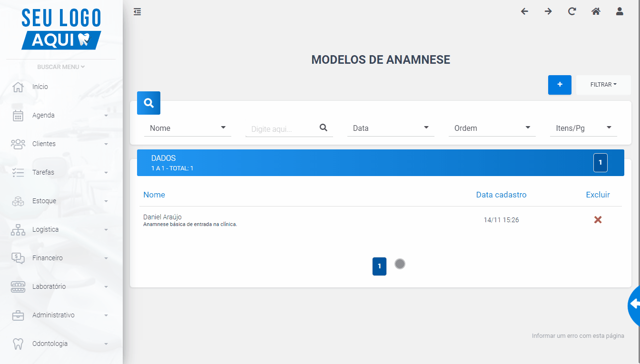Go forward using the right arrow icon
640x364 pixels.
click(548, 11)
